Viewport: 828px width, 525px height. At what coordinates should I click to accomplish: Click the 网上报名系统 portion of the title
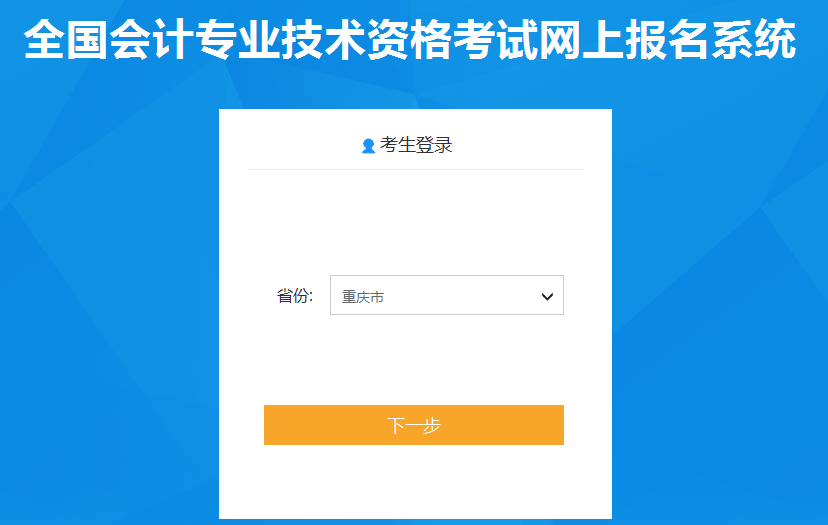[x=668, y=40]
